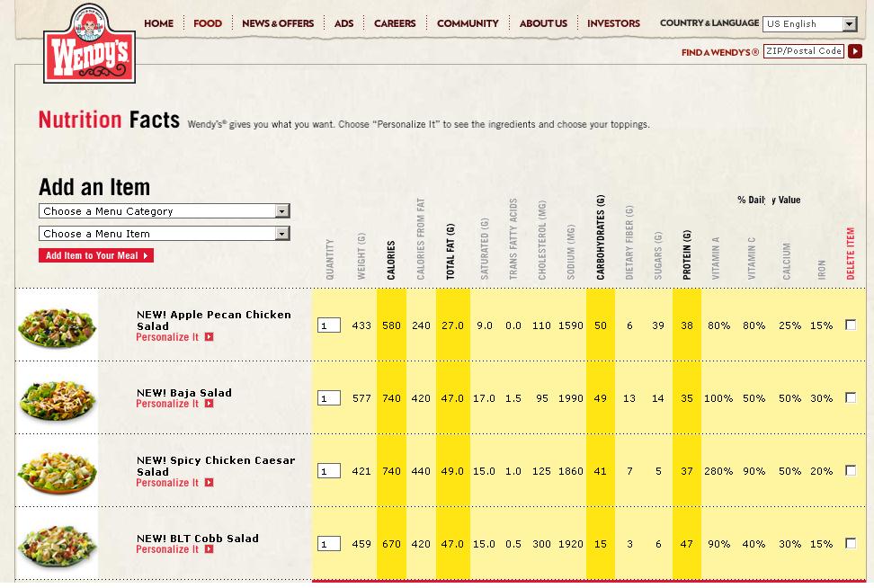Click the DELETE ITEM column header
This screenshot has height=588, width=874.
pyautogui.click(x=851, y=253)
